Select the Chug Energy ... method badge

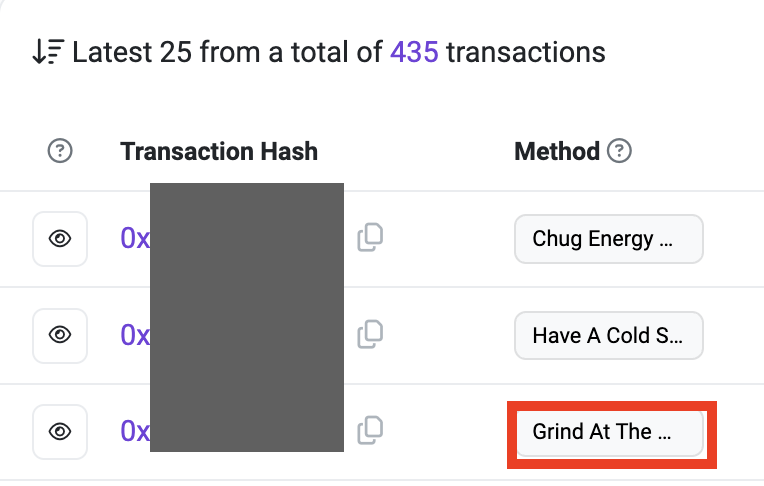(x=609, y=239)
